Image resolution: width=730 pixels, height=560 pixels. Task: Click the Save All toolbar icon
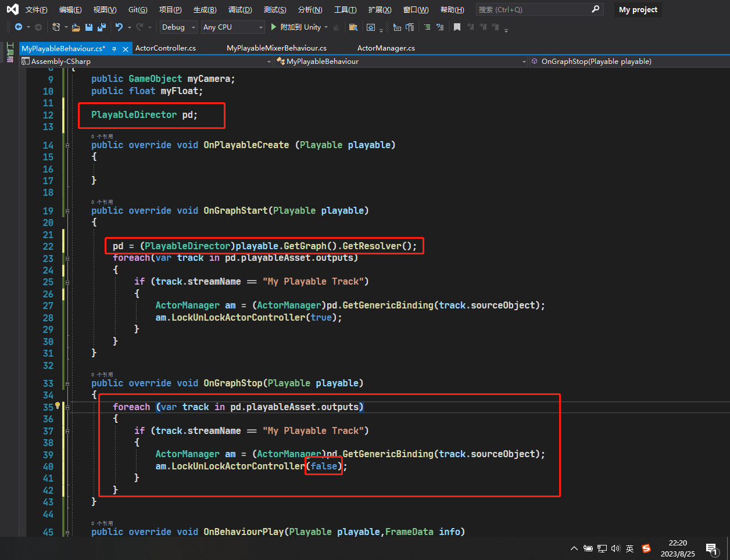coord(102,27)
